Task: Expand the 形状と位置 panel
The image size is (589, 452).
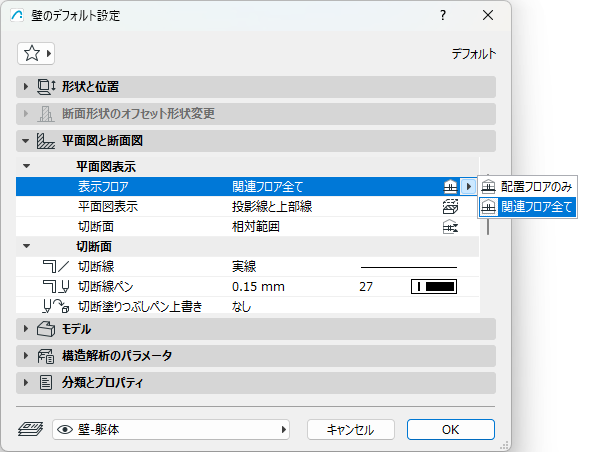Action: tap(26, 87)
